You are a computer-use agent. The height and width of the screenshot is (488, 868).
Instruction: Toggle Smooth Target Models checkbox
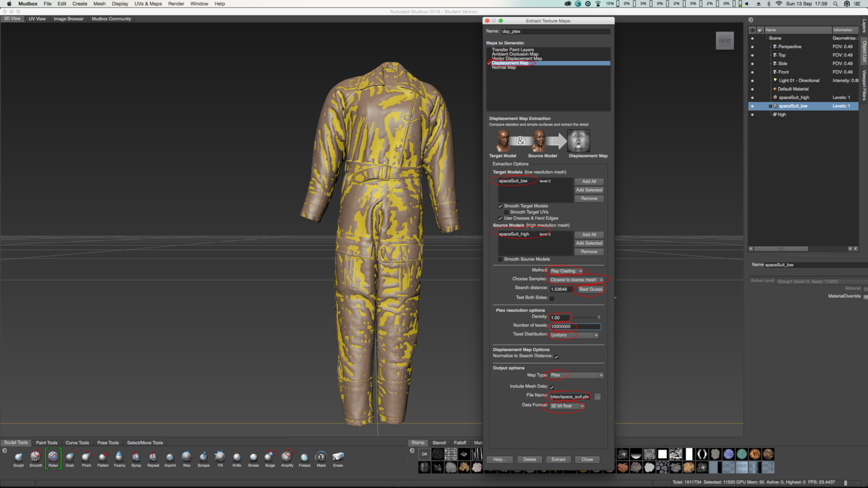tap(501, 206)
